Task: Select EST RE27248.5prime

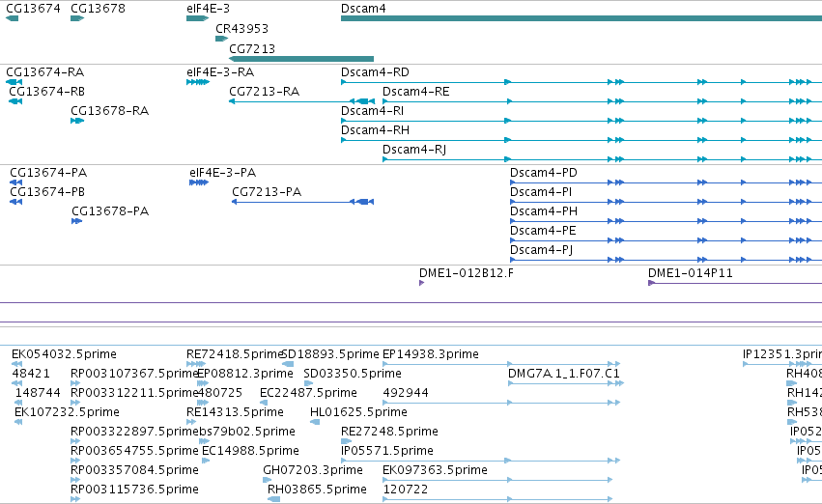Action: coord(346,441)
